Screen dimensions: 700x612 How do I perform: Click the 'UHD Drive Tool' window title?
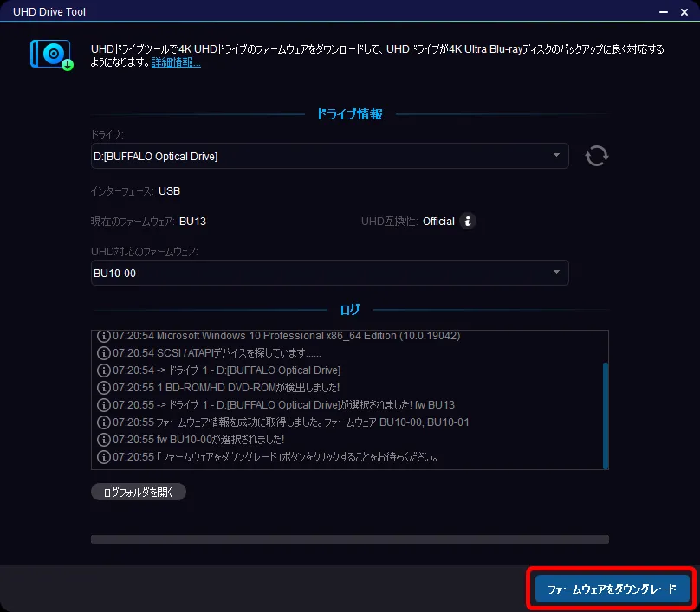[x=49, y=12]
